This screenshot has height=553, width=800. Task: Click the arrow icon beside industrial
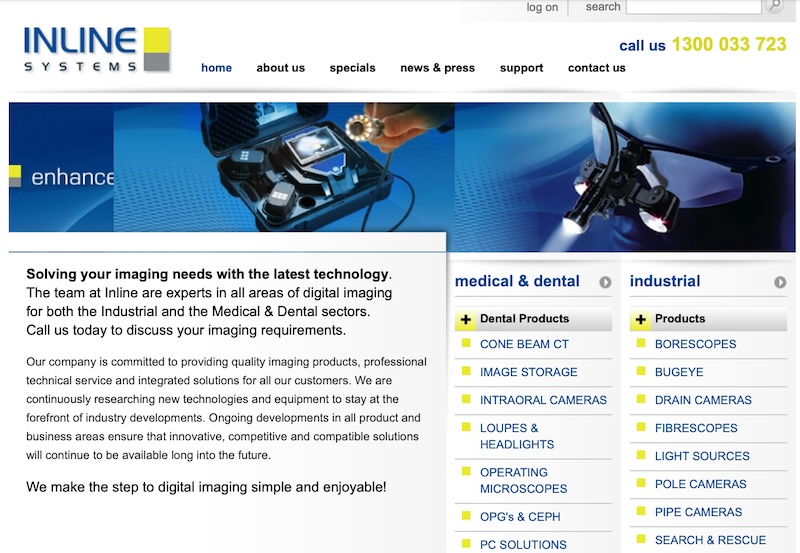(x=780, y=282)
